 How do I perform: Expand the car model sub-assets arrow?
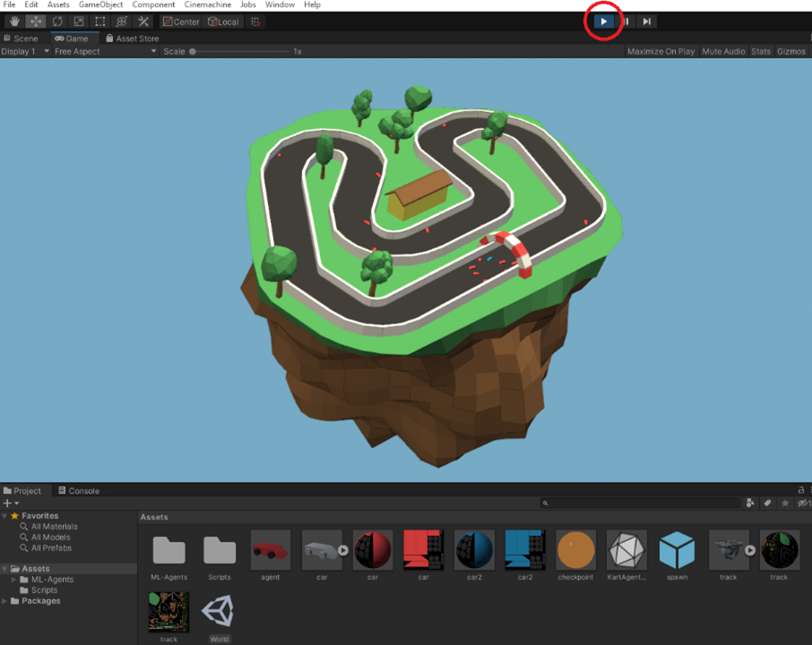pyautogui.click(x=343, y=550)
